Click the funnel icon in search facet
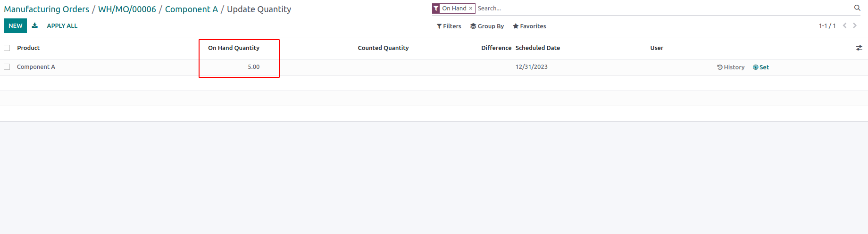The height and width of the screenshot is (234, 868). pos(436,8)
